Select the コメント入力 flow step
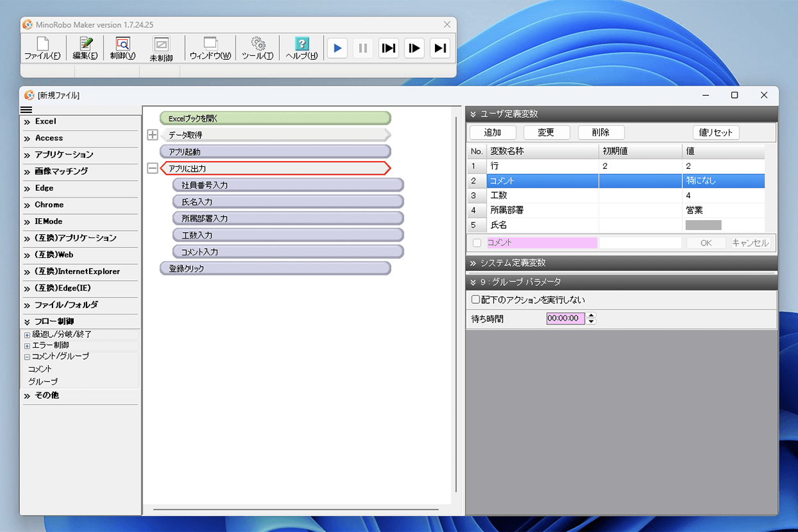Viewport: 798px width, 532px height. pyautogui.click(x=288, y=252)
